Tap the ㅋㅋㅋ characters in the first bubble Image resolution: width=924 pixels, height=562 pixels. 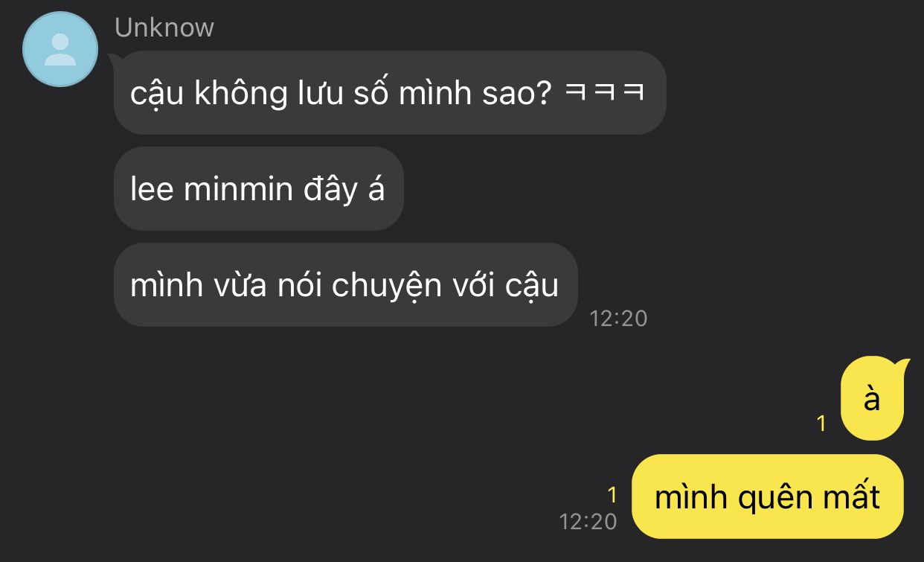[x=604, y=94]
